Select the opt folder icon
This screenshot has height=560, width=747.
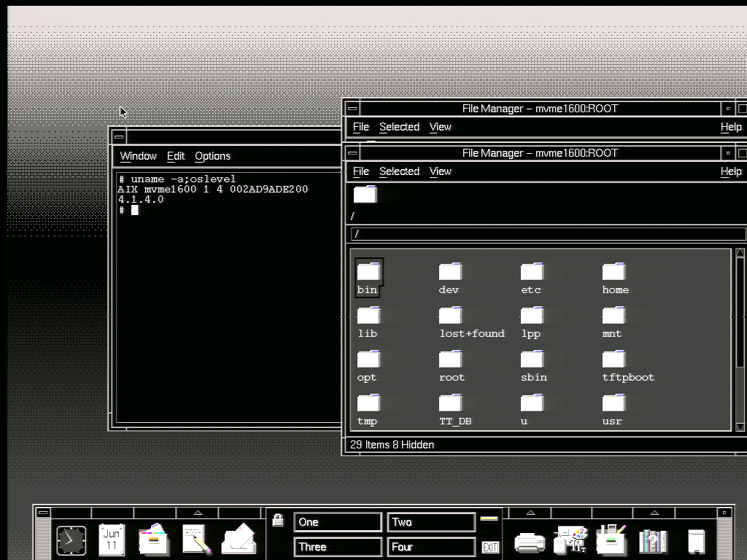coord(368,359)
